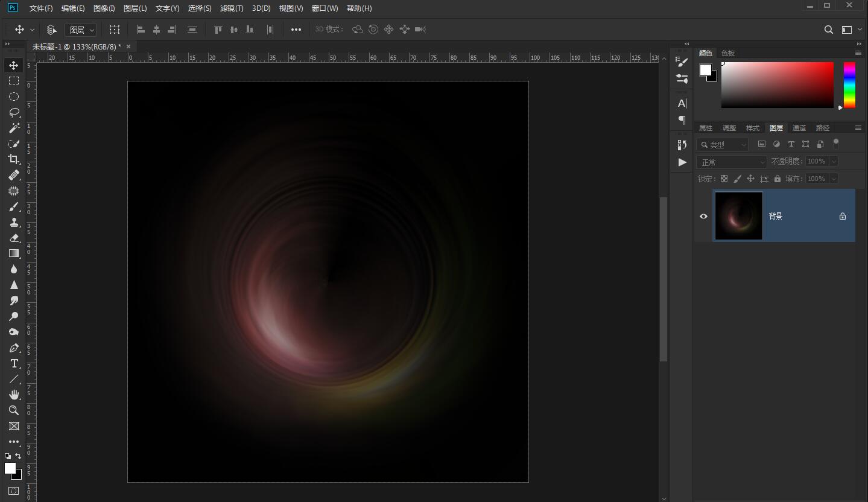Click the 色板 swatches panel tab
The image size is (868, 502).
pos(728,53)
